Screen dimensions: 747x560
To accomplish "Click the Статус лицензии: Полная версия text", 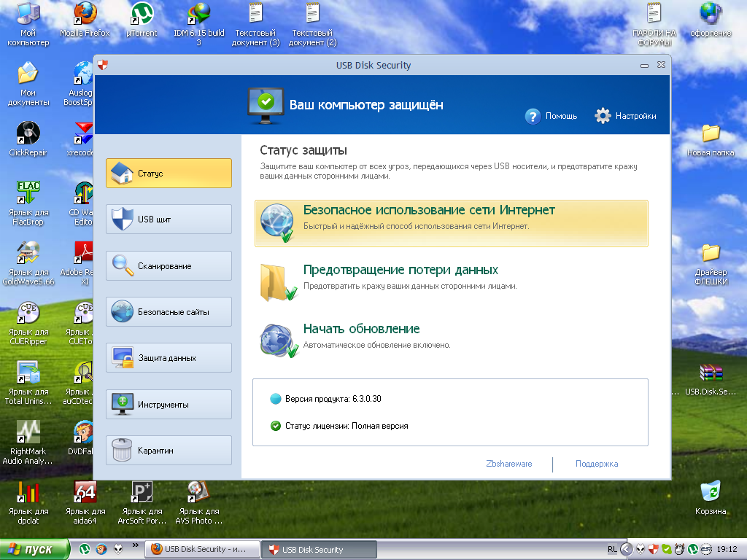I will 347,426.
